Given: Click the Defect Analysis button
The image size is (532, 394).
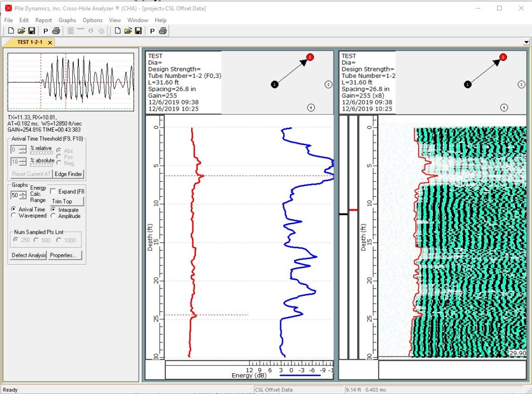Looking at the screenshot, I should click(29, 255).
